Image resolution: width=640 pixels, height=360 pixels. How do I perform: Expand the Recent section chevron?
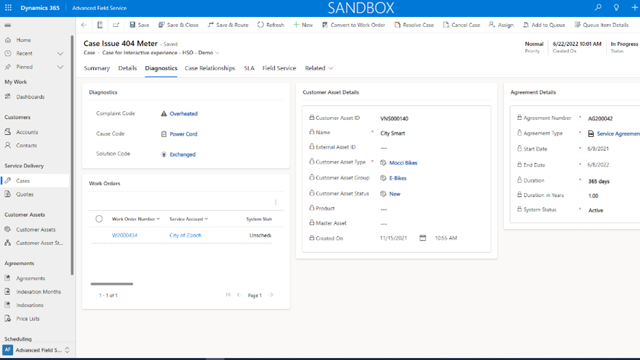point(60,53)
